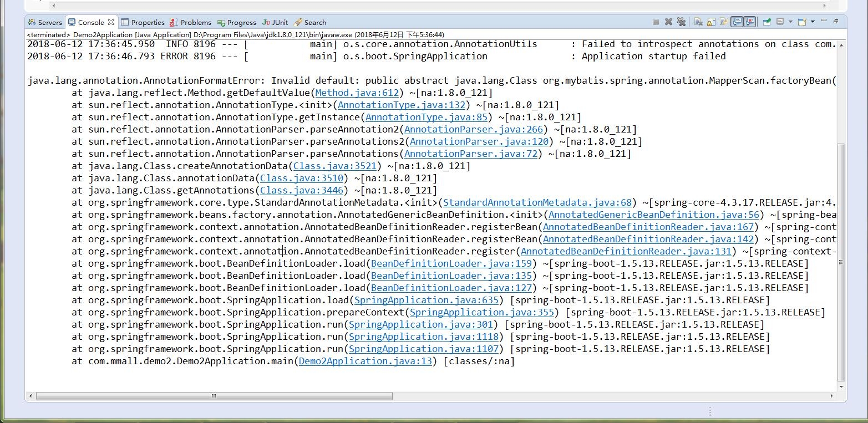868x423 pixels.
Task: Remove all terminated launches with double X icon
Action: pyautogui.click(x=681, y=22)
